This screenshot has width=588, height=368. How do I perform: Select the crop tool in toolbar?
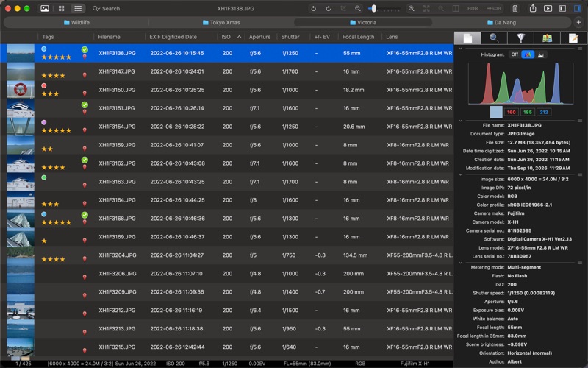[343, 8]
